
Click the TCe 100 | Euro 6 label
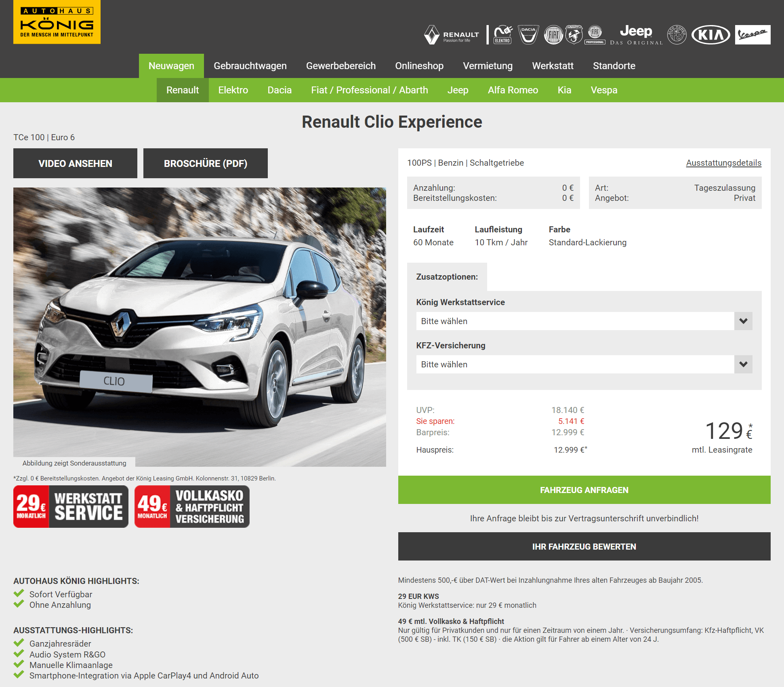coord(44,137)
